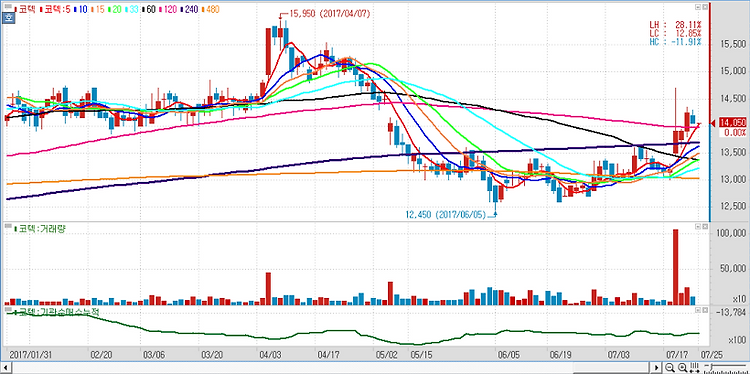Select the 코텍:거래량 volume legend
The image size is (750, 374).
[x=40, y=229]
